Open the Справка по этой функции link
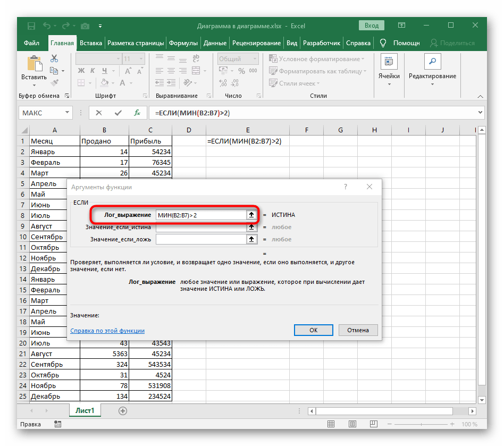The height and width of the screenshot is (446, 504). click(x=107, y=331)
